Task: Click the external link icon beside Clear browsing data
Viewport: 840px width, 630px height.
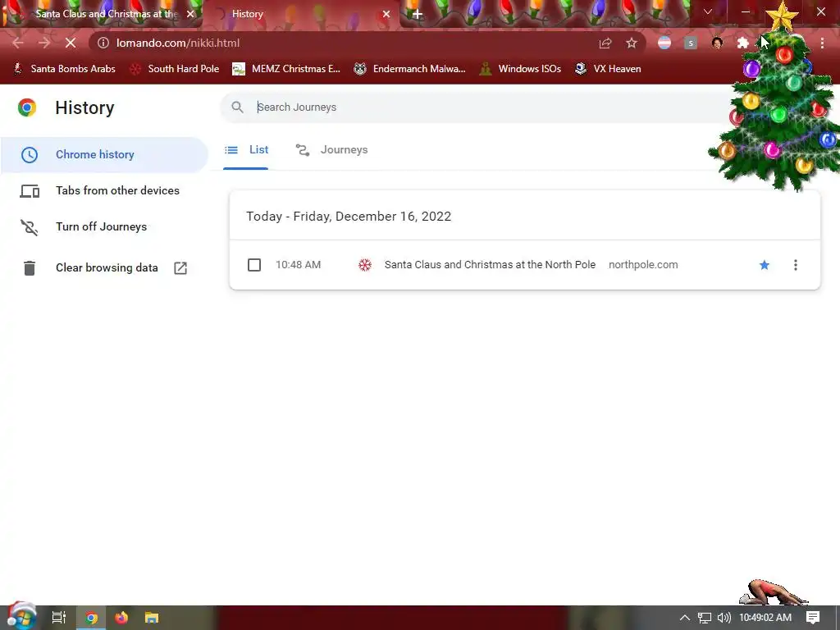Action: 180,268
